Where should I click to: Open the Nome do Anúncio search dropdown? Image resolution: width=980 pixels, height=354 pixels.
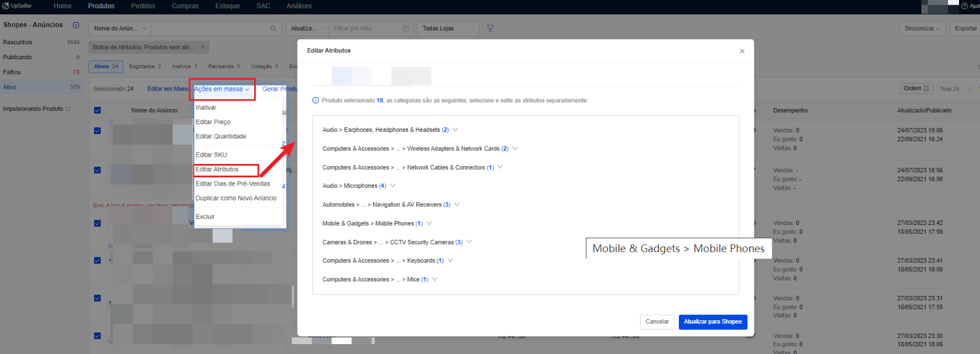[x=120, y=28]
